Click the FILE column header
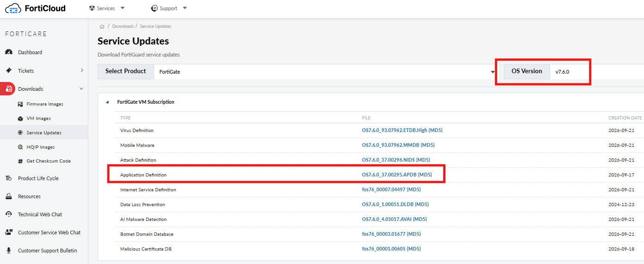Screen dimensions: 644x264 (x=366, y=118)
